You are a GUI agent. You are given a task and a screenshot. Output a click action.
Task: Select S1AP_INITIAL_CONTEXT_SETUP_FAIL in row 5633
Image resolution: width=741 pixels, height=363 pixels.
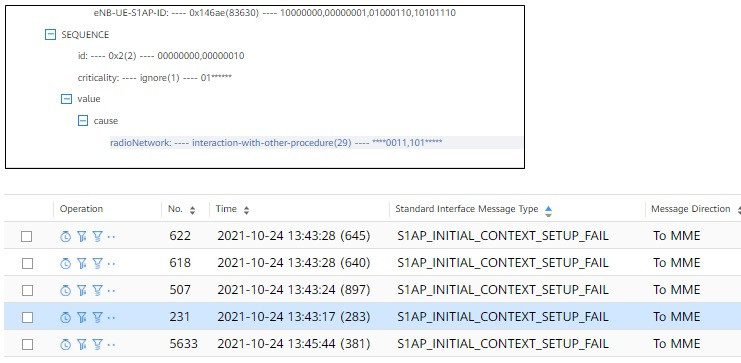[x=503, y=344]
